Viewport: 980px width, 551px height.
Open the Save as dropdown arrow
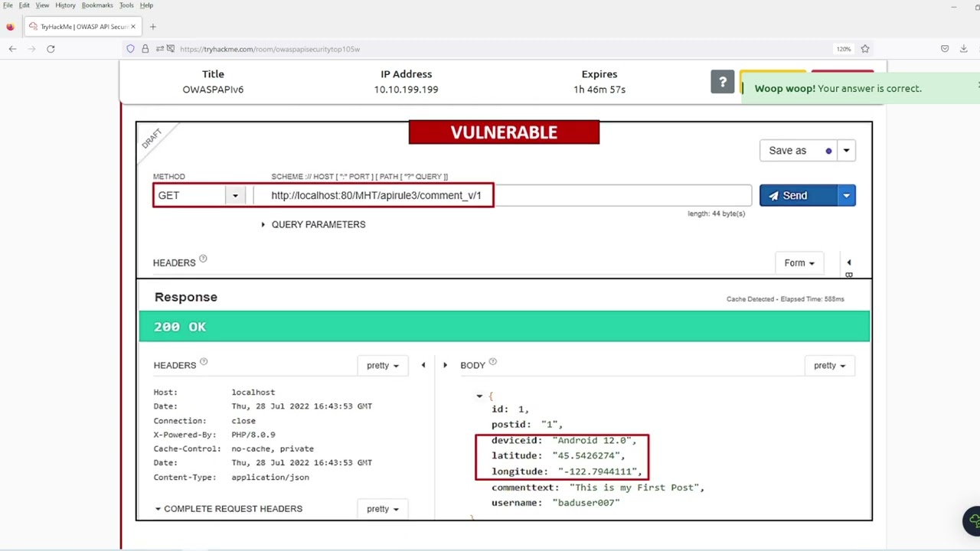[846, 151]
